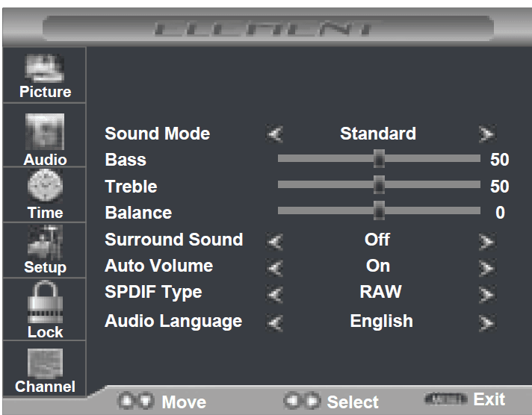Open the Time clock icon
The image size is (532, 415).
click(x=45, y=188)
